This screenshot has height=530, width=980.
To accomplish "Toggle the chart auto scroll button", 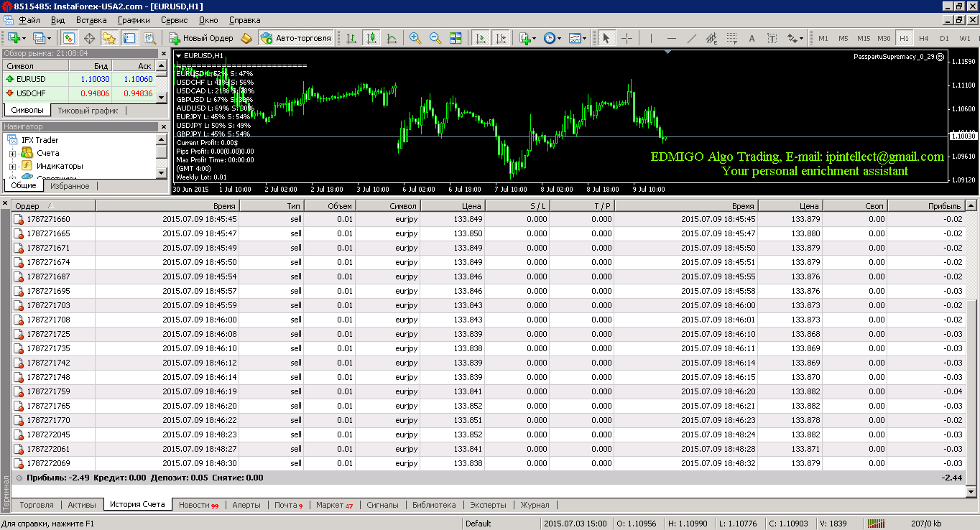I will tap(481, 38).
